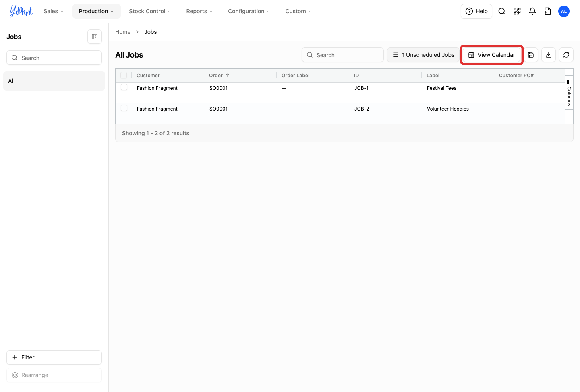Viewport: 580px width, 392px height.
Task: Select the Festival Tees label
Action: [x=441, y=88]
